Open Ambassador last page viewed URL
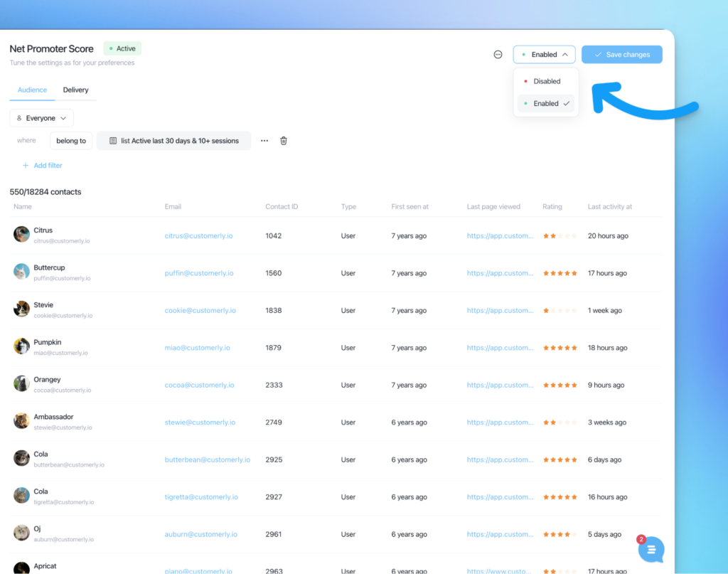 coord(500,422)
